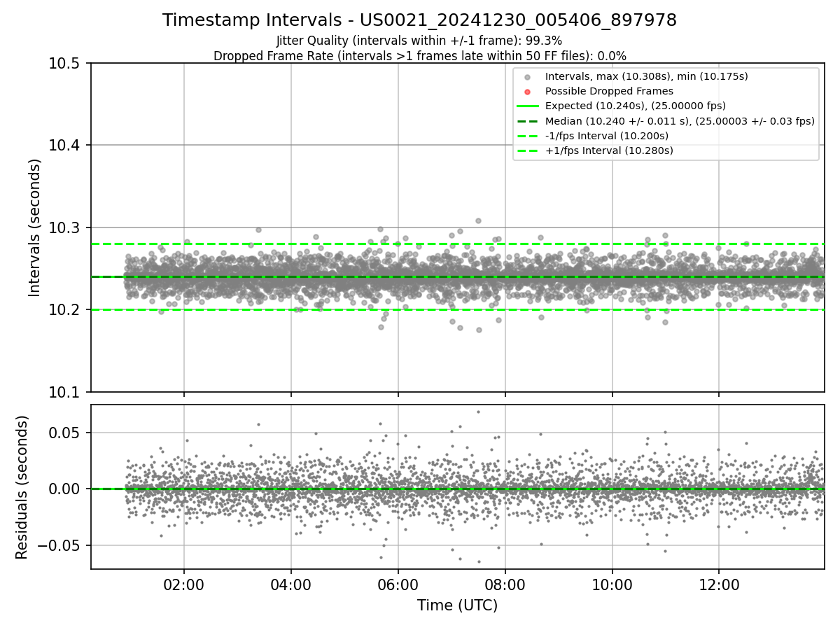Screen dimensions: 840x630
Task: Click the 10:00 time tick label
Action: [612, 584]
